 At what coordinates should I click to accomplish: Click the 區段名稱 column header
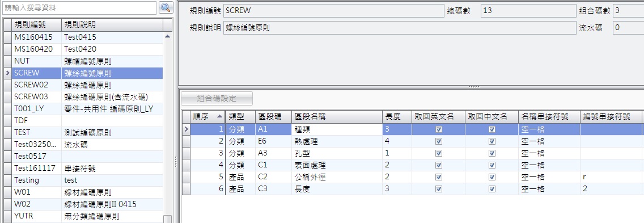tap(337, 116)
